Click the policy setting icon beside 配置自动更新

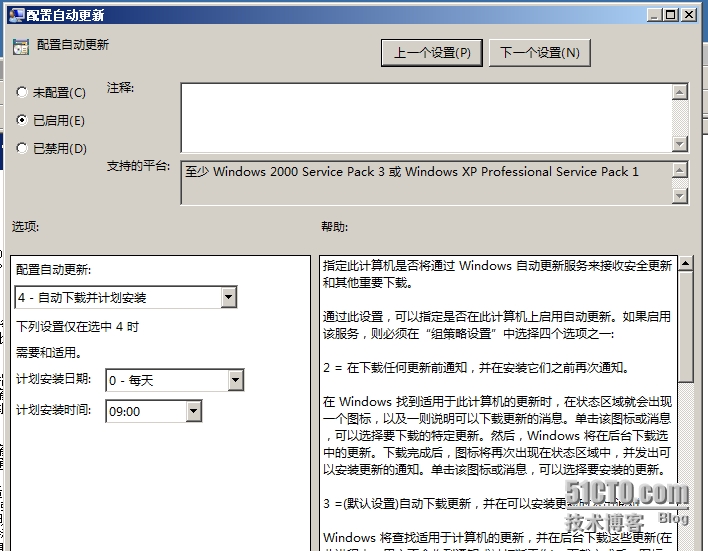point(21,47)
